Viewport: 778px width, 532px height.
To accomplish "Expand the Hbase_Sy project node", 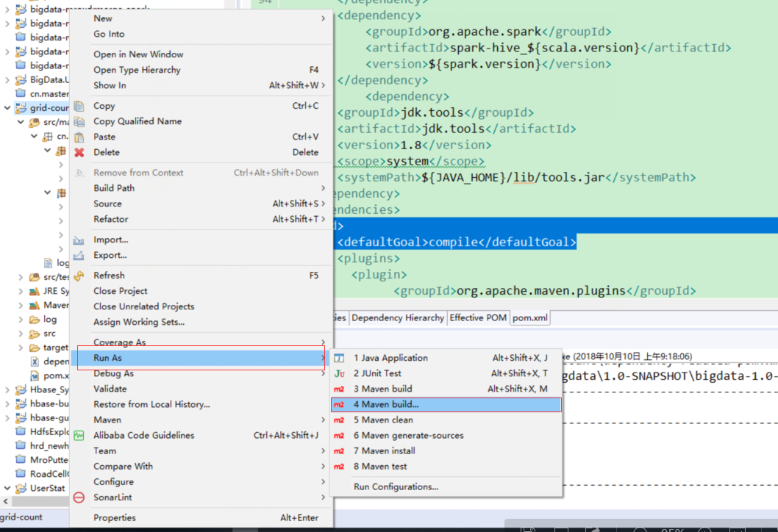I will [x=6, y=389].
